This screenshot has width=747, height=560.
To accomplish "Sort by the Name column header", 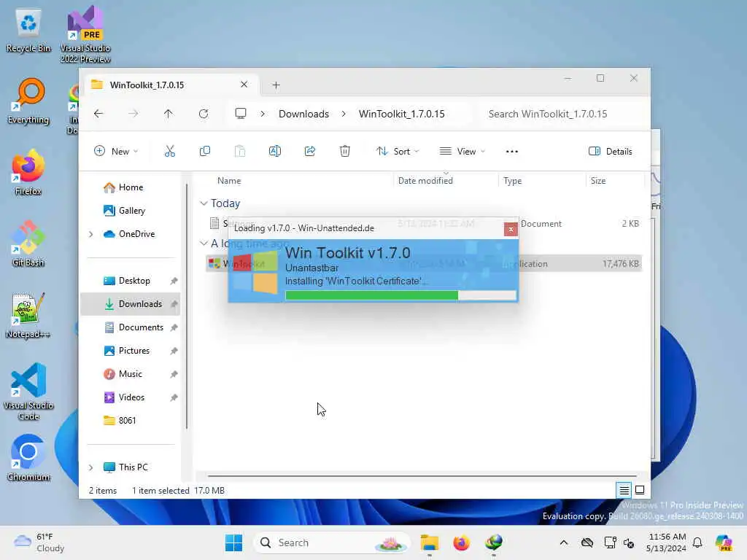I will click(229, 181).
